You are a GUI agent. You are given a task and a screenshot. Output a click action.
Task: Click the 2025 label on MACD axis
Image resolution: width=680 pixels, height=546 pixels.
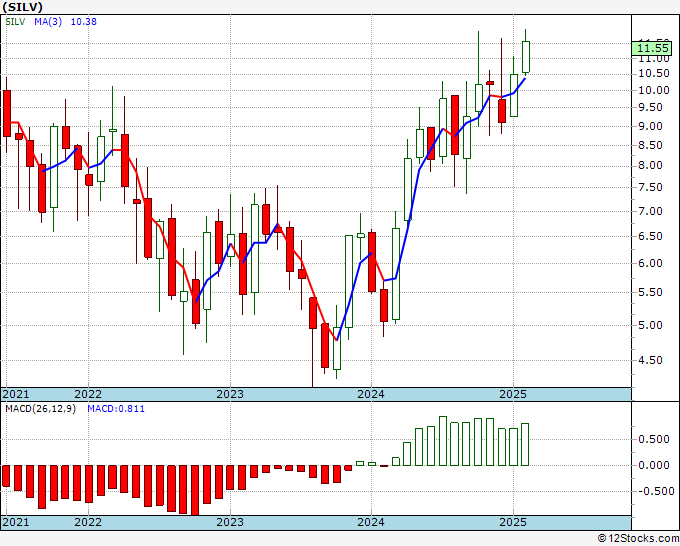[x=513, y=522]
